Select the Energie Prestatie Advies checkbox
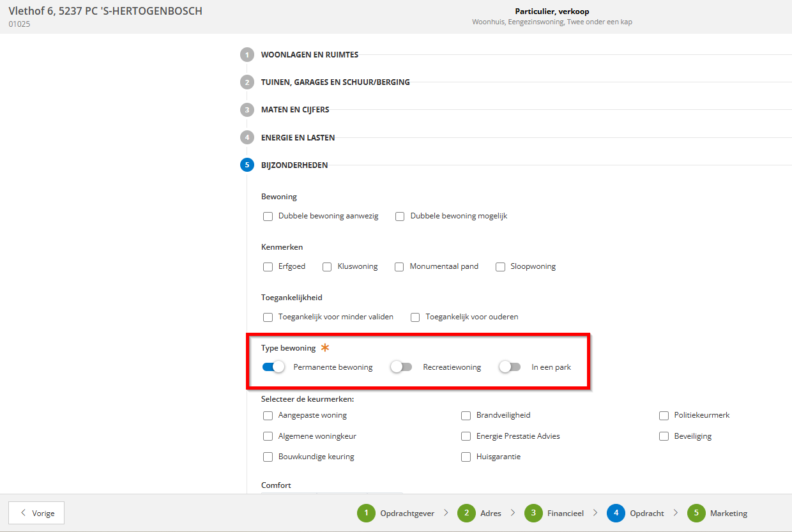 pyautogui.click(x=466, y=437)
